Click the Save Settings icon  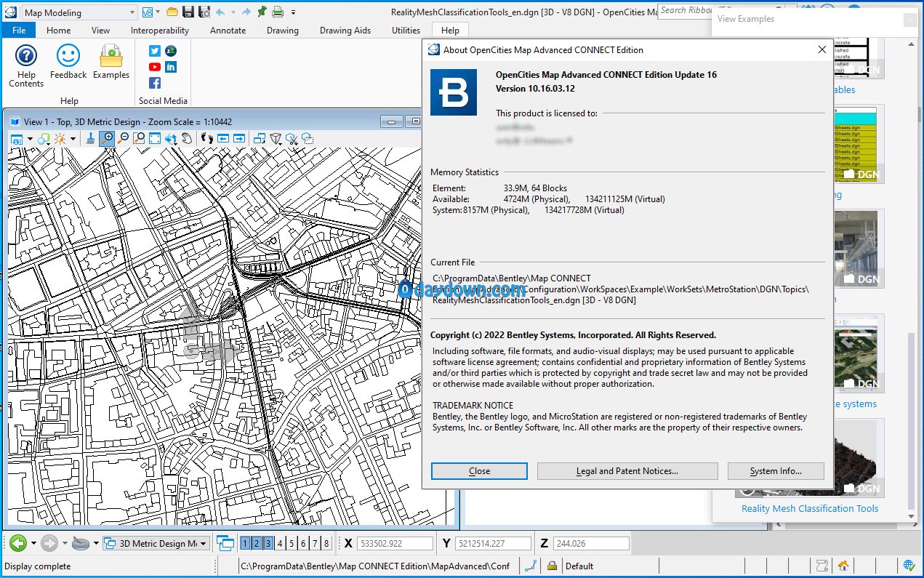[x=204, y=12]
